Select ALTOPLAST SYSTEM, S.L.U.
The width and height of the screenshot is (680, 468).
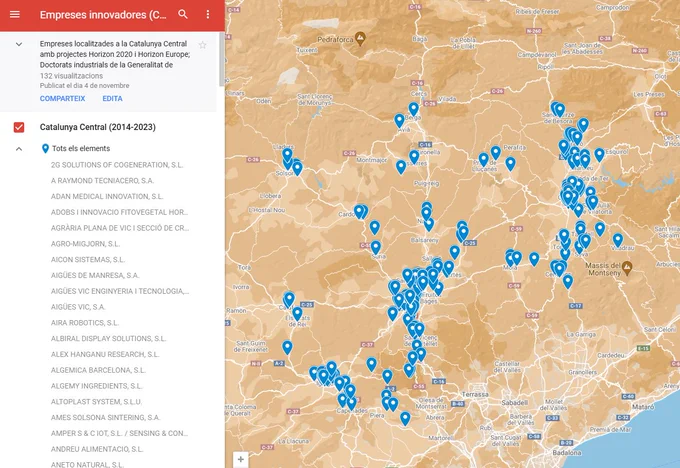[x=97, y=402]
